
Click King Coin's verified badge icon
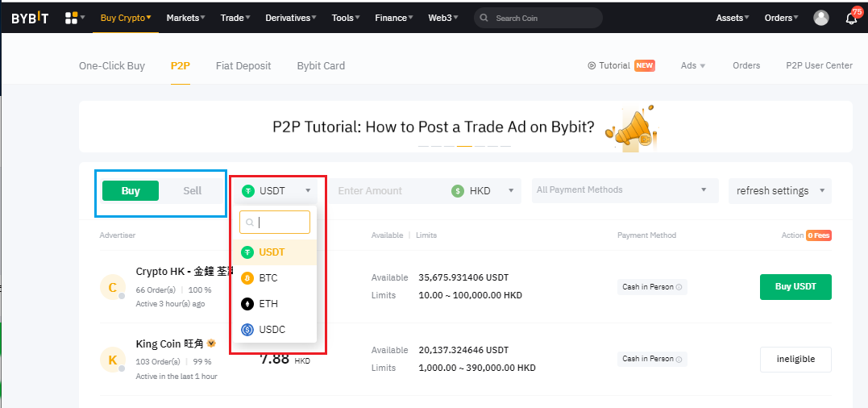[211, 343]
